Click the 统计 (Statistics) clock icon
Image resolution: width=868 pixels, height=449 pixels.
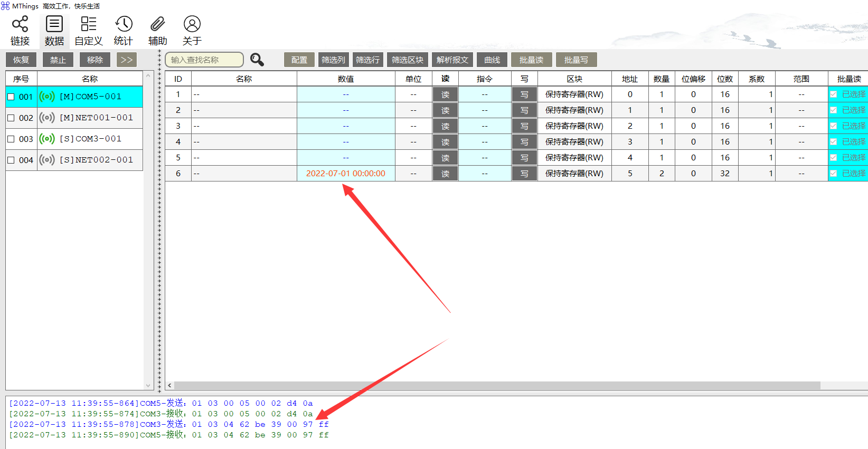point(124,24)
